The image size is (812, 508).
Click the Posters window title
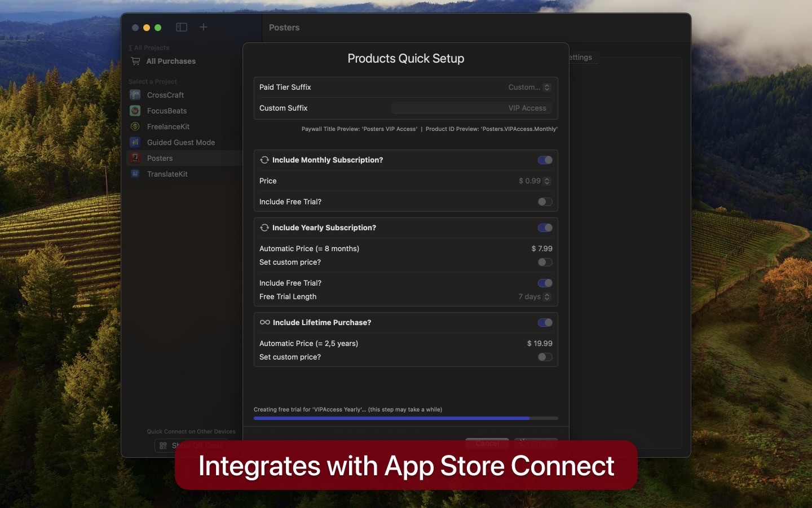pyautogui.click(x=284, y=27)
